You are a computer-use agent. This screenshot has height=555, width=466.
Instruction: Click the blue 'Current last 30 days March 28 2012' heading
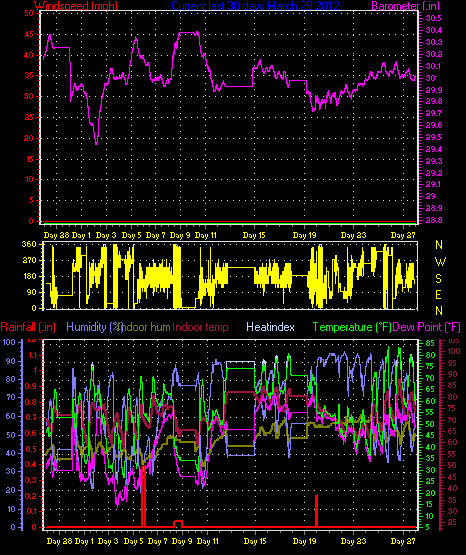click(255, 5)
